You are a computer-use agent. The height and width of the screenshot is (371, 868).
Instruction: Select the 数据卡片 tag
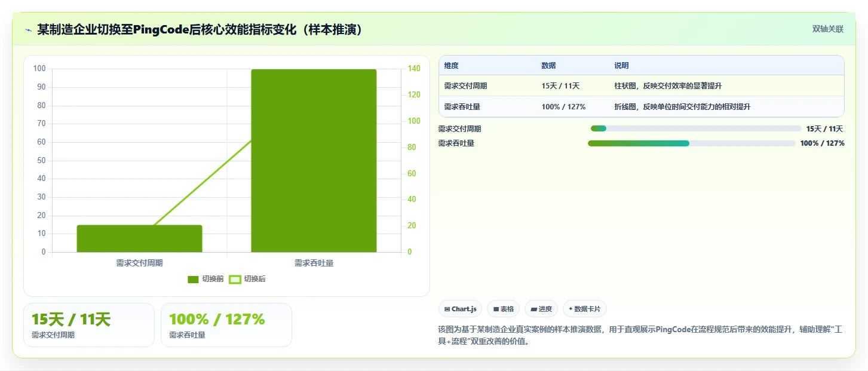[x=585, y=309]
